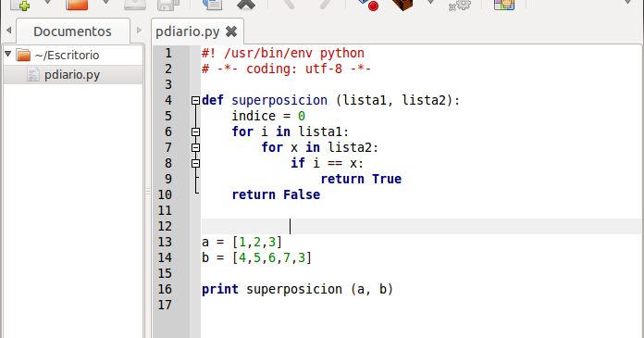Click the Color chooser toolbar icon
This screenshot has height=338, width=644.
click(x=504, y=5)
